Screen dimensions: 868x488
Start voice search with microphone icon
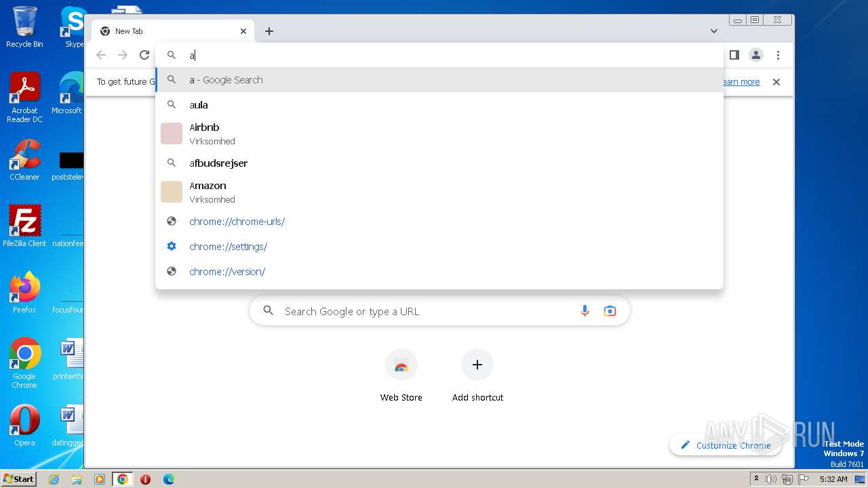click(585, 311)
